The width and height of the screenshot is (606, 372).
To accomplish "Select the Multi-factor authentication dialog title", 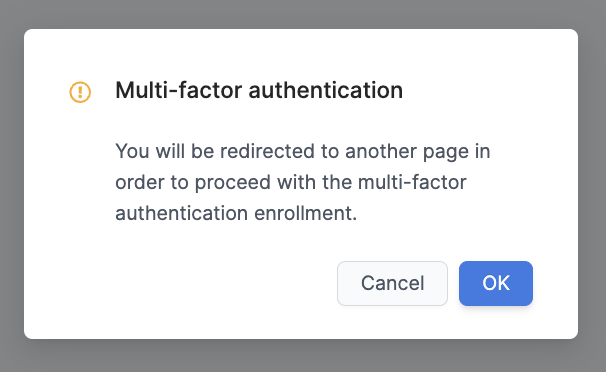I will pos(259,90).
